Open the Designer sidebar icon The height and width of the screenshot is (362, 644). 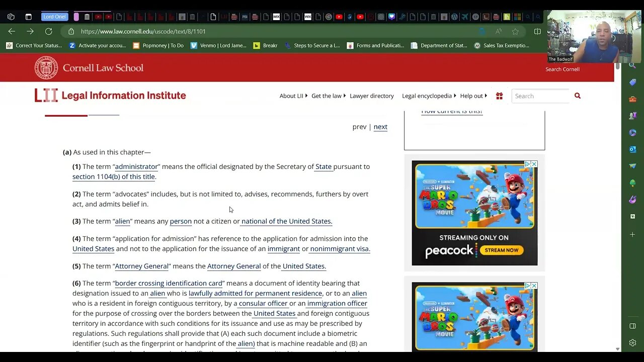(632, 200)
